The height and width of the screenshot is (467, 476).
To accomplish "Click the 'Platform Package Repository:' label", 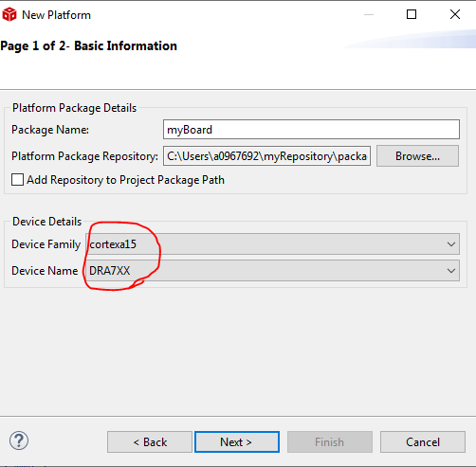I will (84, 156).
